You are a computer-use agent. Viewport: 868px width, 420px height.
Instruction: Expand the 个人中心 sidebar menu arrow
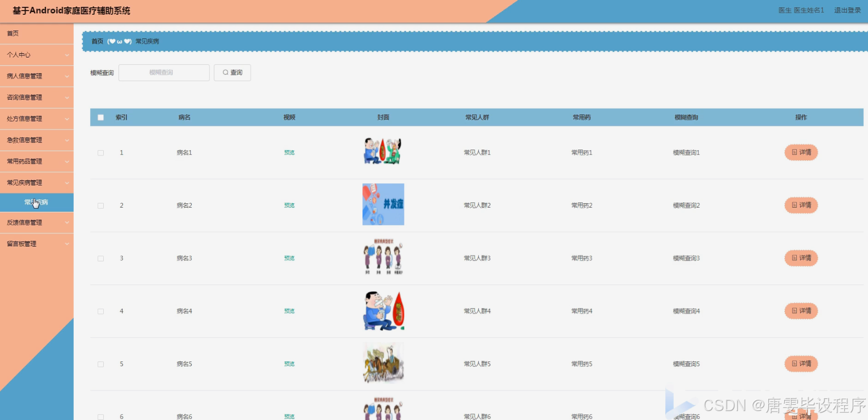(x=67, y=55)
